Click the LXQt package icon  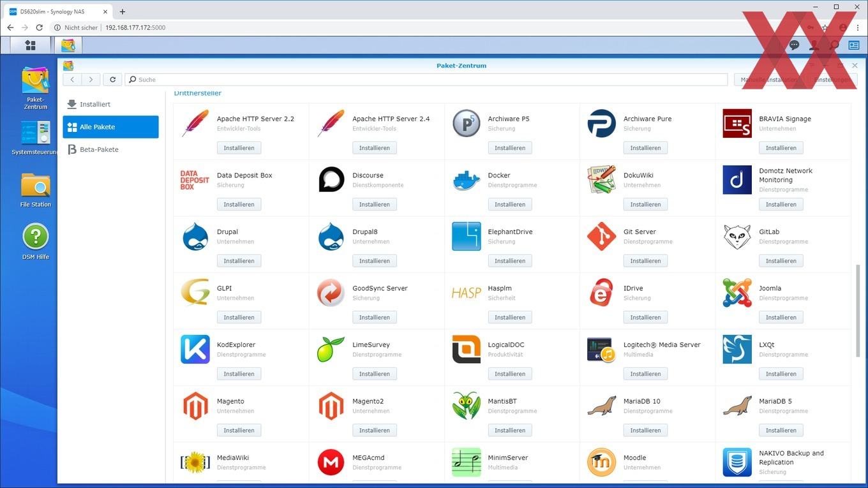pos(737,350)
